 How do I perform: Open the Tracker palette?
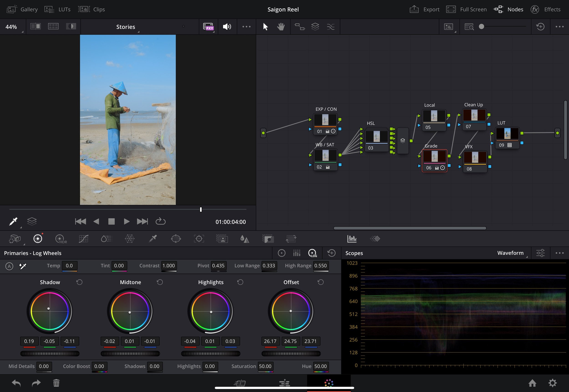199,239
